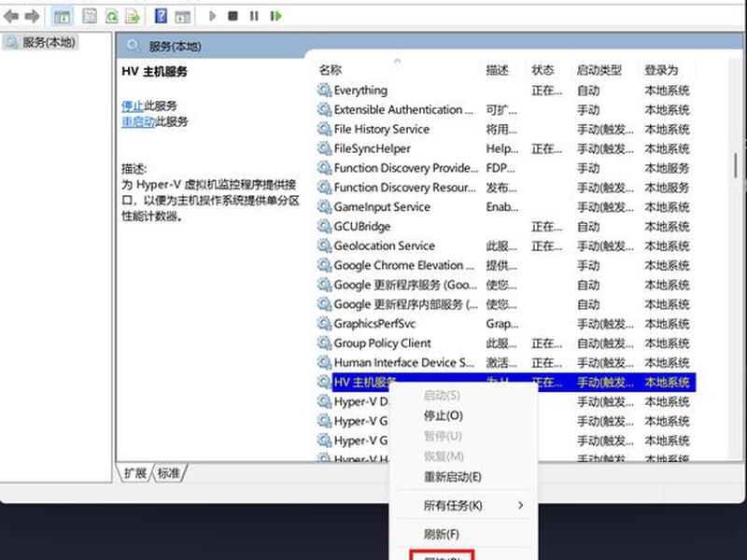The width and height of the screenshot is (747, 560).
Task: Click the 正在... status cell of GCUBridge
Action: (x=547, y=226)
